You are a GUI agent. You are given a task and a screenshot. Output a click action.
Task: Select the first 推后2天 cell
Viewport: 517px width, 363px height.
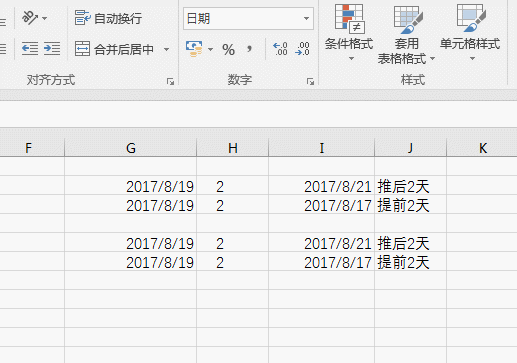click(410, 186)
